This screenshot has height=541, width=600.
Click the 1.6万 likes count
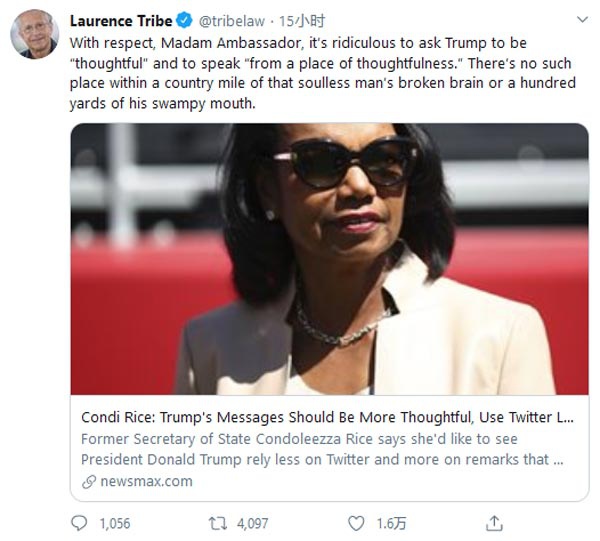[387, 522]
